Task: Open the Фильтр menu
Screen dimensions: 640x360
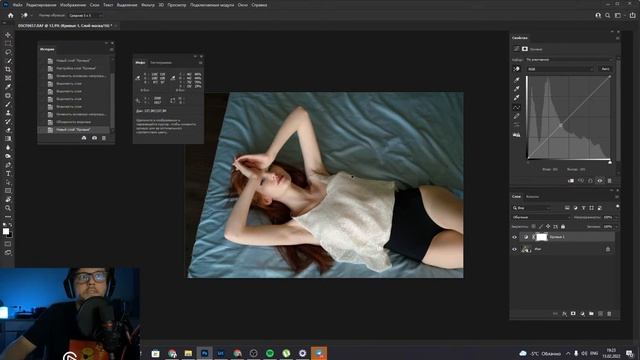Action: pos(148,5)
